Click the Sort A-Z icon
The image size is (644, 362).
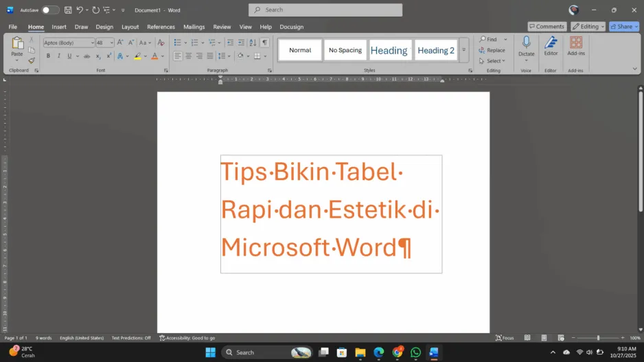coord(253,43)
